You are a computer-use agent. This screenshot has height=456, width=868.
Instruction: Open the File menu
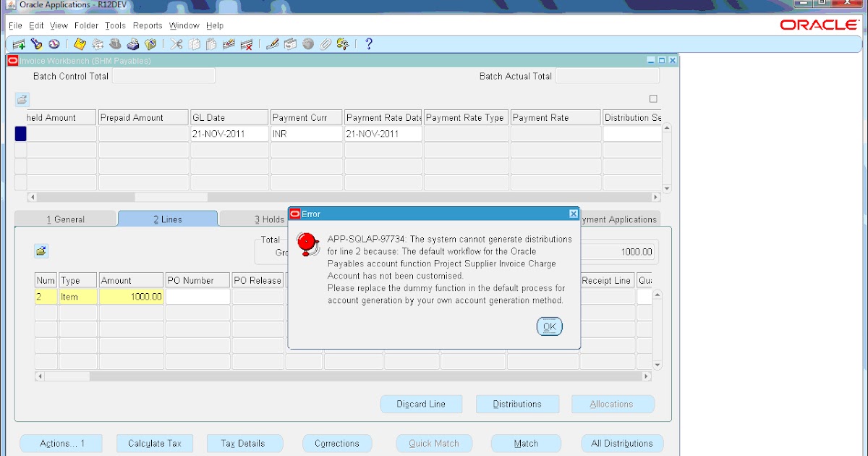pos(15,25)
